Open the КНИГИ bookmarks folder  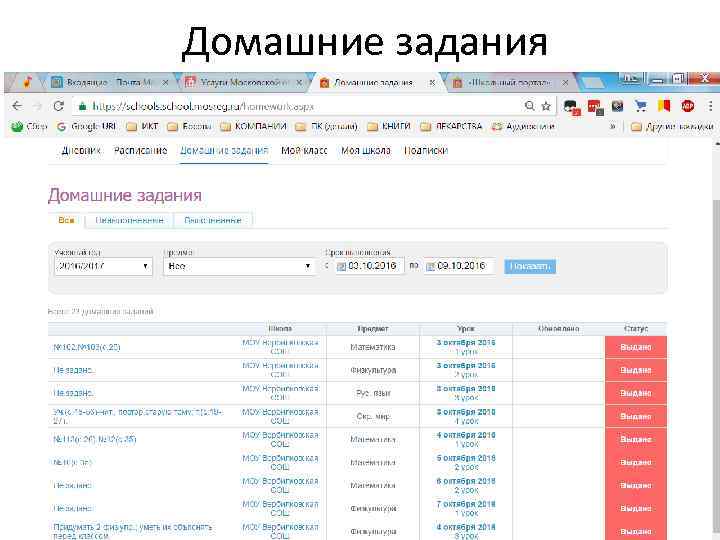[388, 126]
